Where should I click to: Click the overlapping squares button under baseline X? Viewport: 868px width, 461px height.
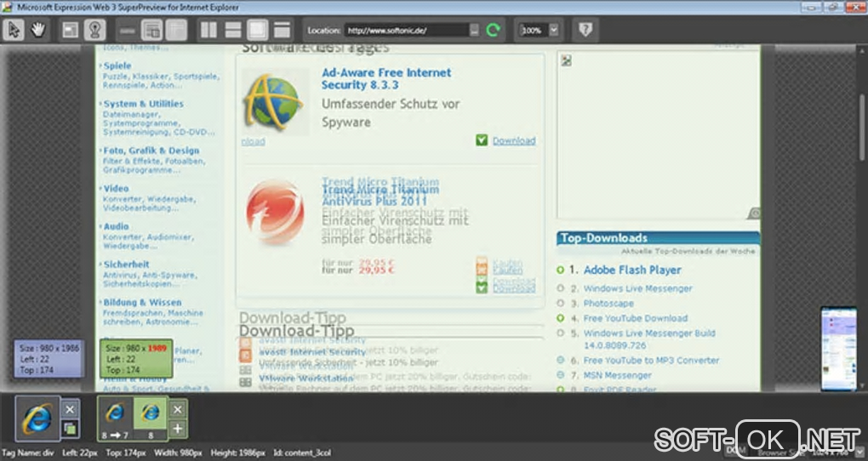click(x=70, y=429)
